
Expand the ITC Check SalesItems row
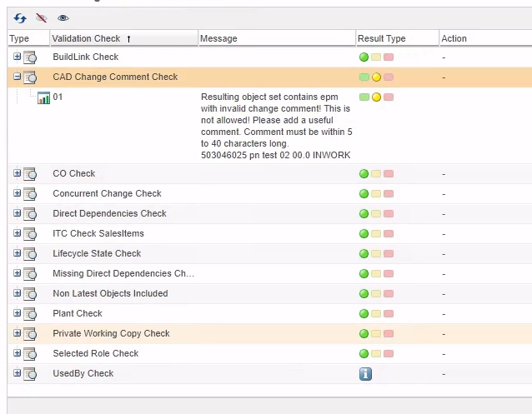[17, 233]
